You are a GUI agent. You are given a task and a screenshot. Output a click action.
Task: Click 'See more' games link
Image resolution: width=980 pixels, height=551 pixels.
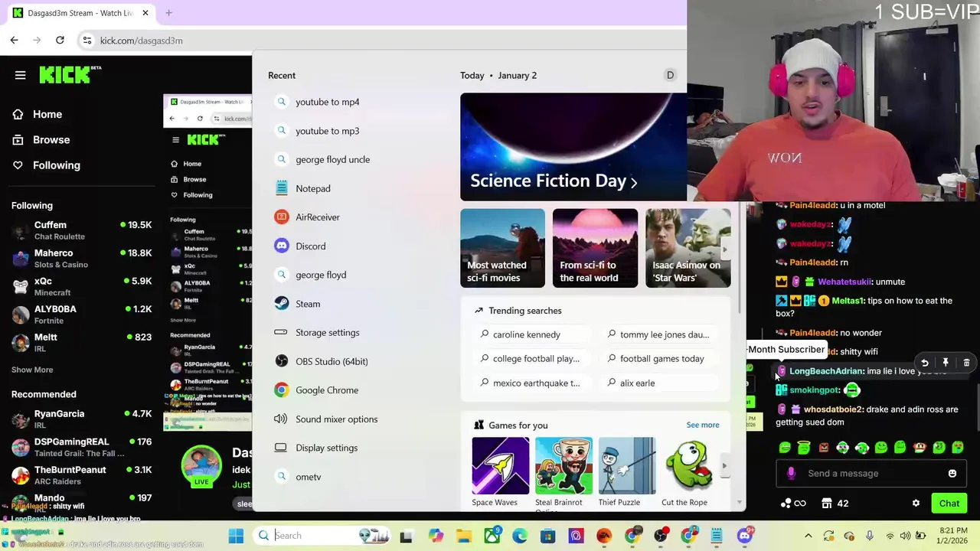pyautogui.click(x=702, y=425)
